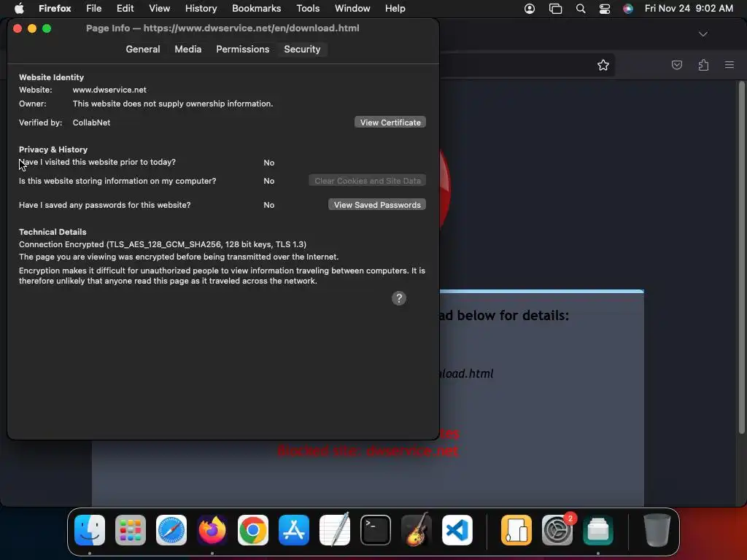Open the Extensions puzzle icon
The height and width of the screenshot is (560, 747).
[703, 65]
